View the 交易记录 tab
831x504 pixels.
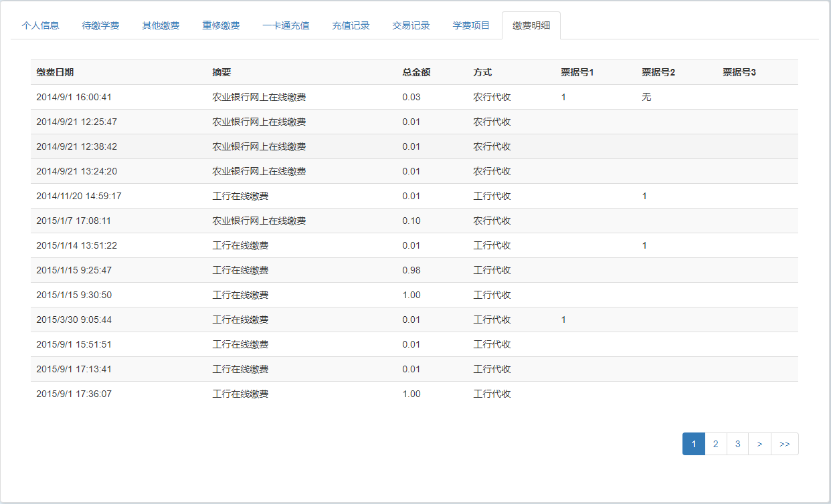(x=411, y=25)
